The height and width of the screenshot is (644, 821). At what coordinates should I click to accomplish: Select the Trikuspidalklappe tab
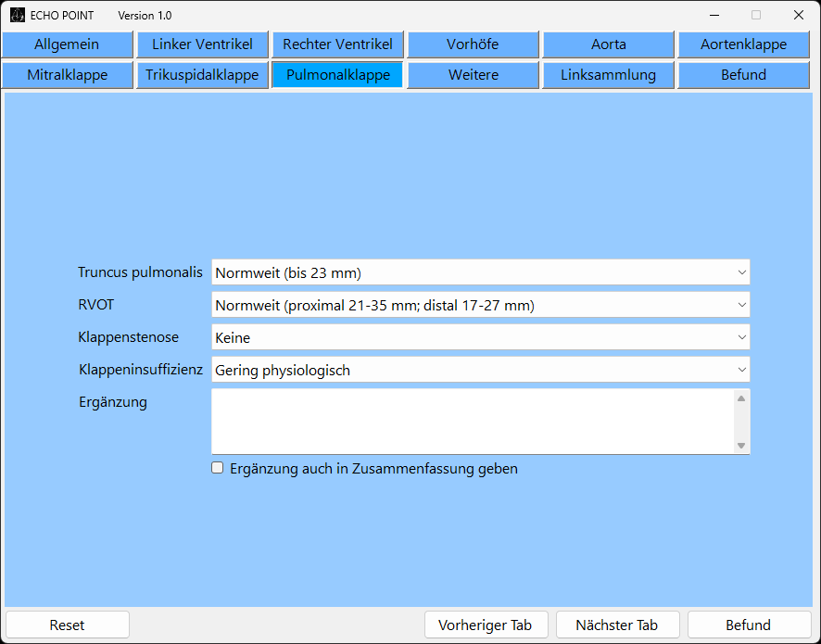click(202, 75)
